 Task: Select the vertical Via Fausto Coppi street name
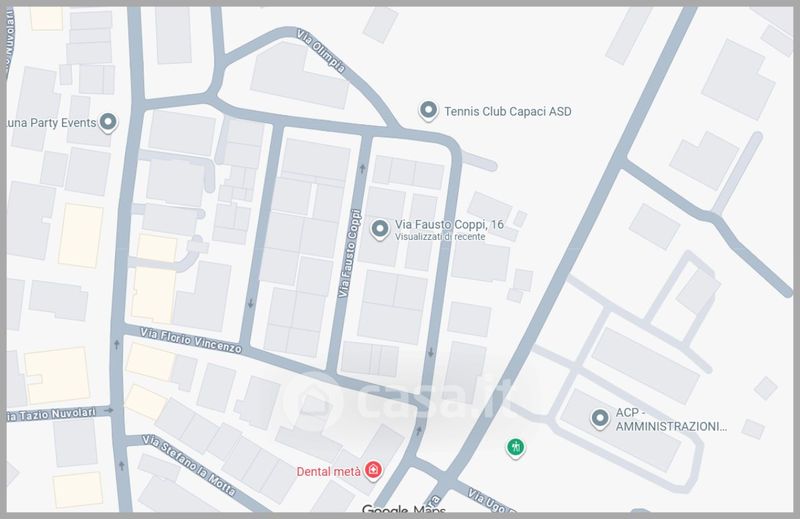348,253
